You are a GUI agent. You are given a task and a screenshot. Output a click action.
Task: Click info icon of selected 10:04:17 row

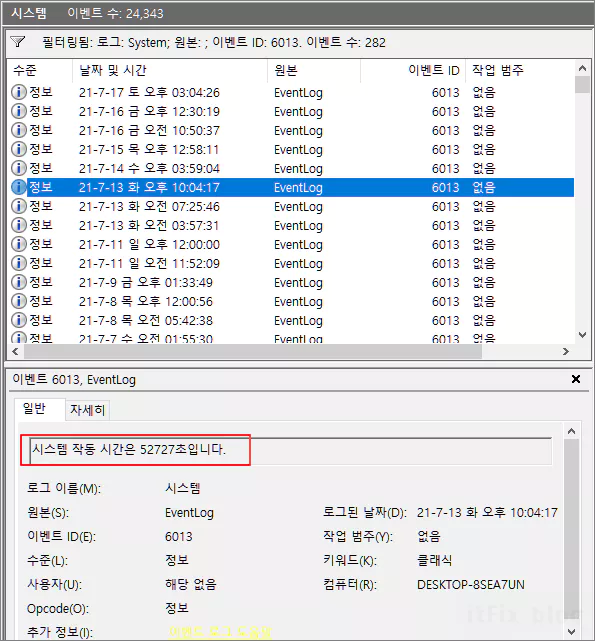18,187
